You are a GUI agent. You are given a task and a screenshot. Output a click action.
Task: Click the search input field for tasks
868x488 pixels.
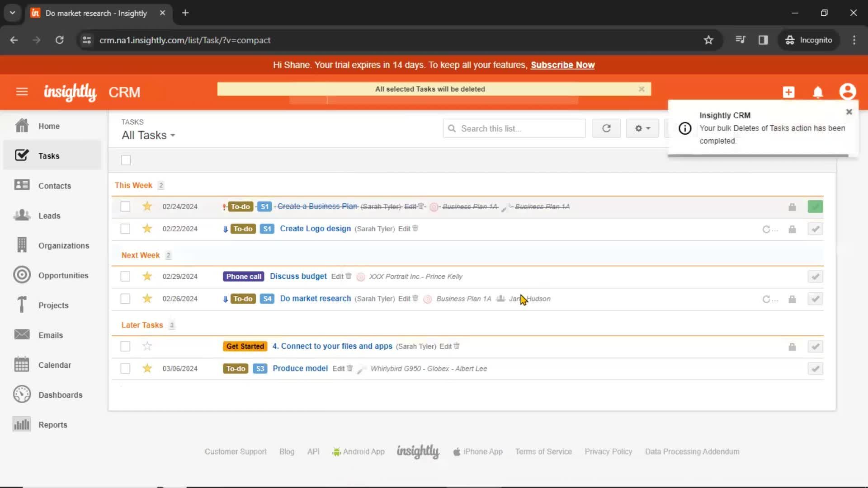point(514,128)
